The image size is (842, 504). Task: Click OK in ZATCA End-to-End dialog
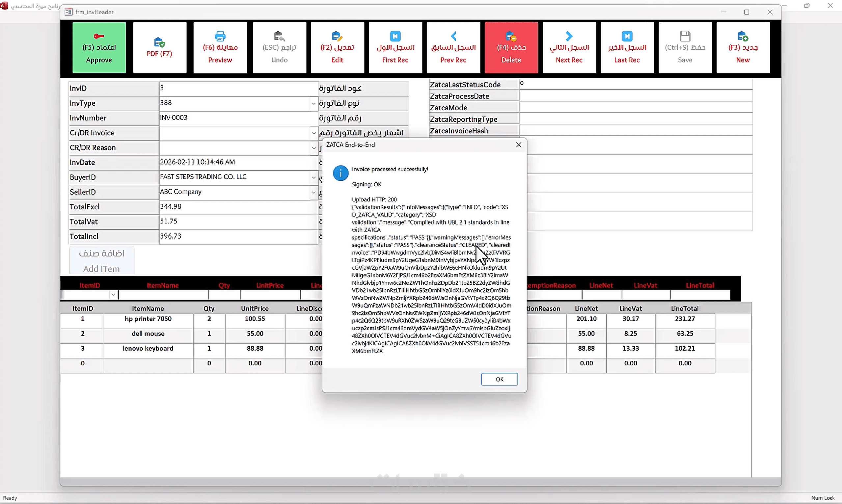click(x=499, y=379)
